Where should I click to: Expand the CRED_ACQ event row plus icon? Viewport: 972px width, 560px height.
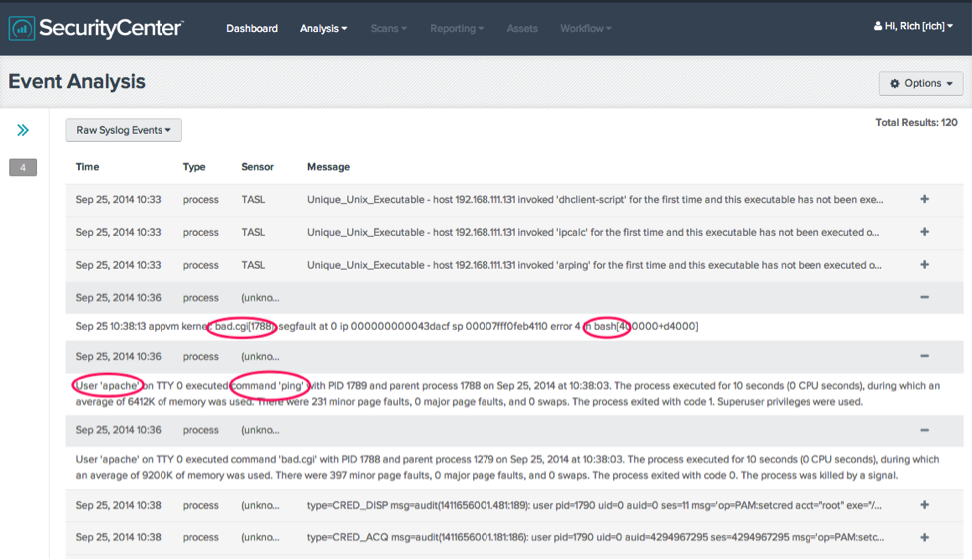pyautogui.click(x=924, y=538)
